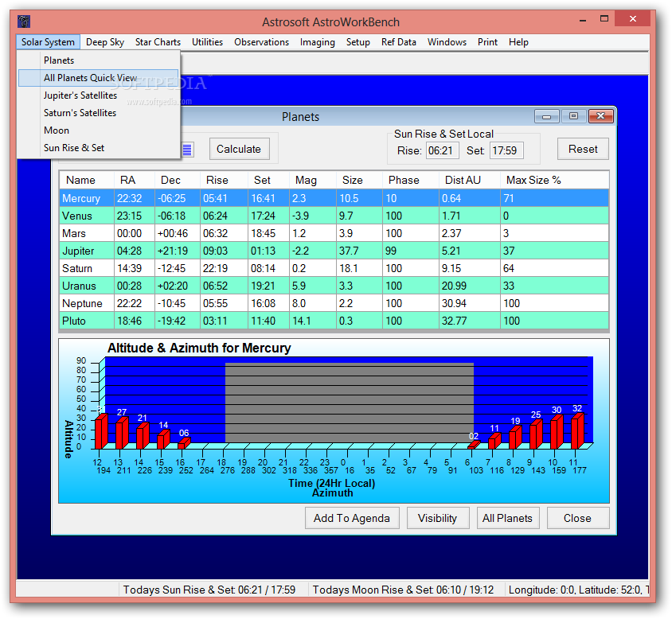672x619 pixels.
Task: Click the Name column header
Action: (87, 181)
